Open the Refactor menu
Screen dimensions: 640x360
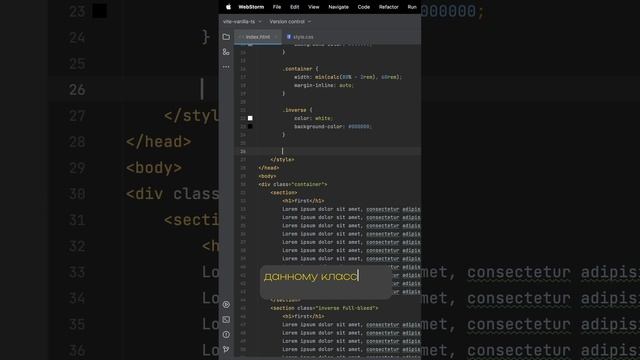pyautogui.click(x=389, y=7)
